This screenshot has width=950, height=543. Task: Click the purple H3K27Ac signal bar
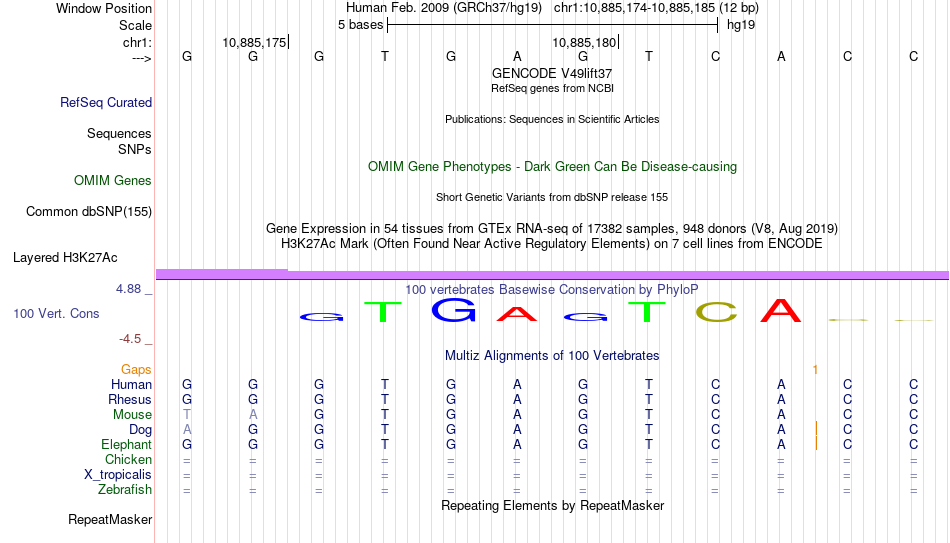point(552,275)
